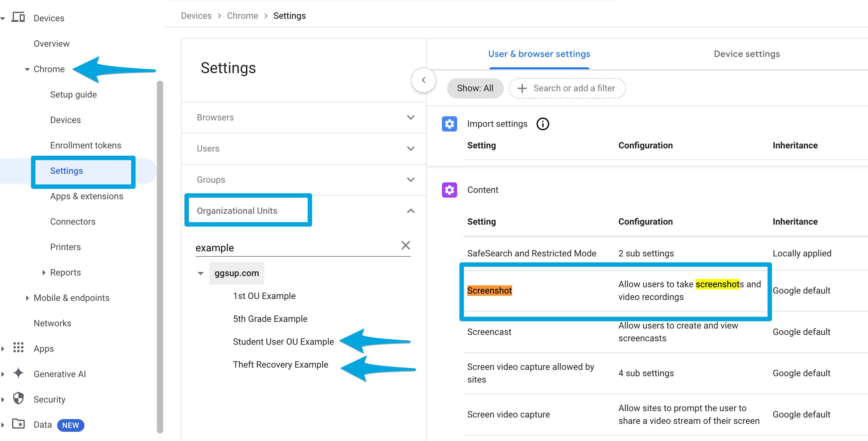The height and width of the screenshot is (441, 868).
Task: Collapse the Settings panel with chevron button
Action: pyautogui.click(x=423, y=80)
